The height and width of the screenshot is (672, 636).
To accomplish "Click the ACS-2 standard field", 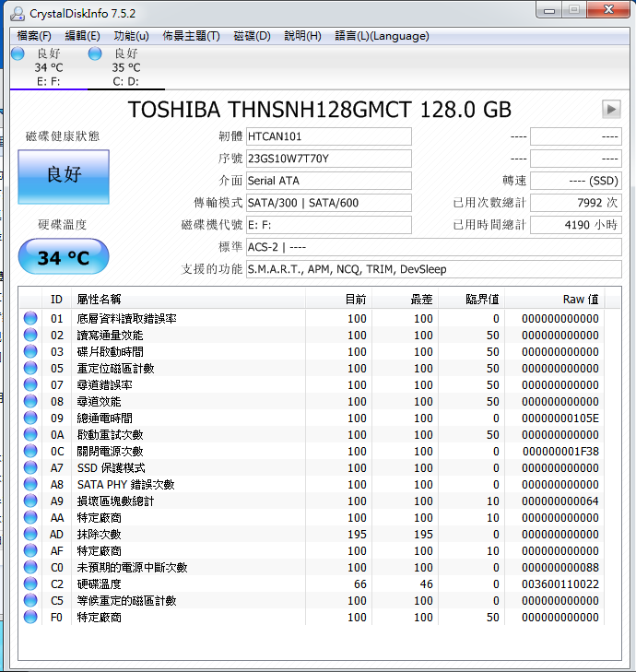I will pyautogui.click(x=434, y=247).
